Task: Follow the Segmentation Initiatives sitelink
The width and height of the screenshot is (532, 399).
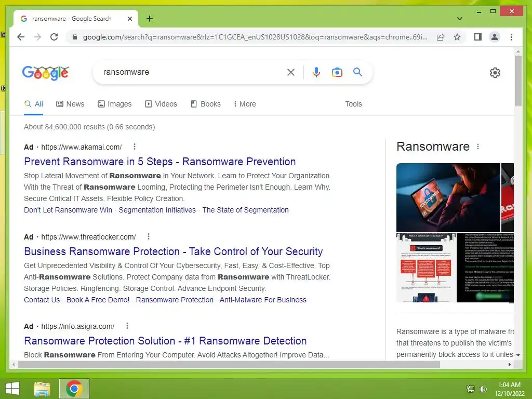Action: point(157,210)
